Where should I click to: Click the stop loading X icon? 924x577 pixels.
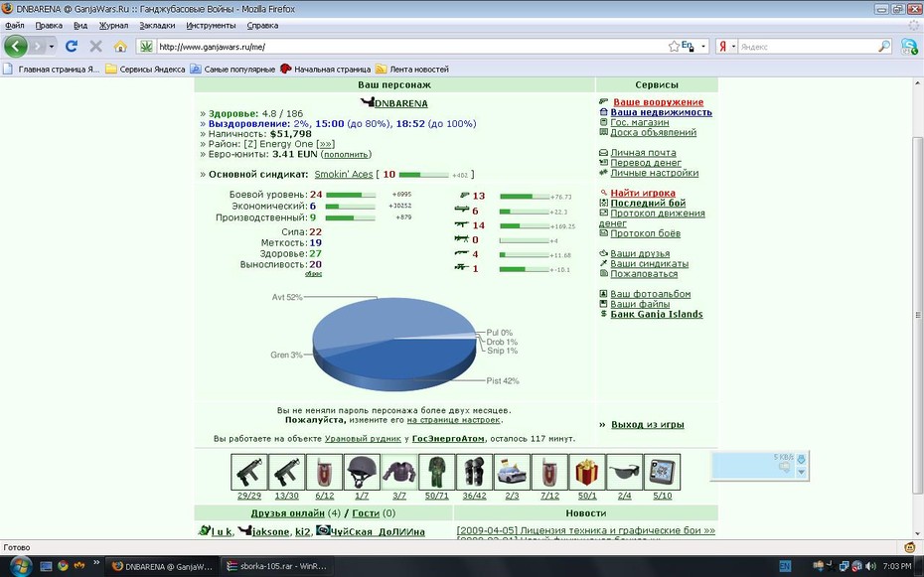click(95, 46)
